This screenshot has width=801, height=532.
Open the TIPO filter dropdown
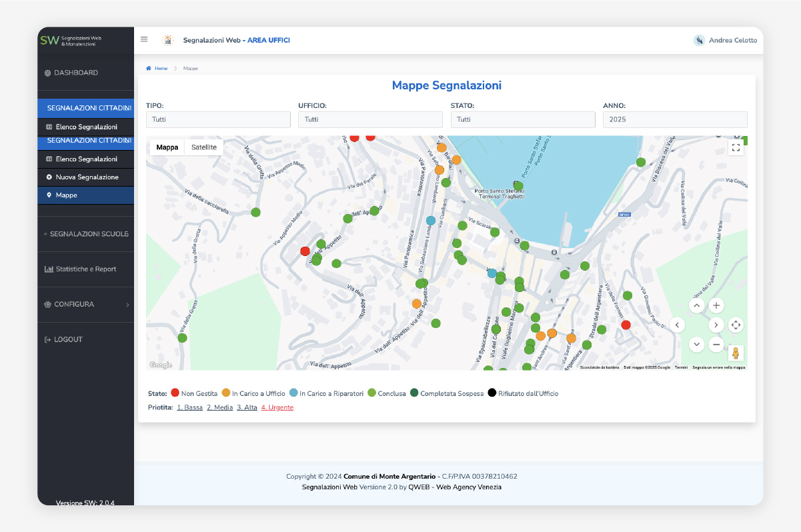point(218,119)
